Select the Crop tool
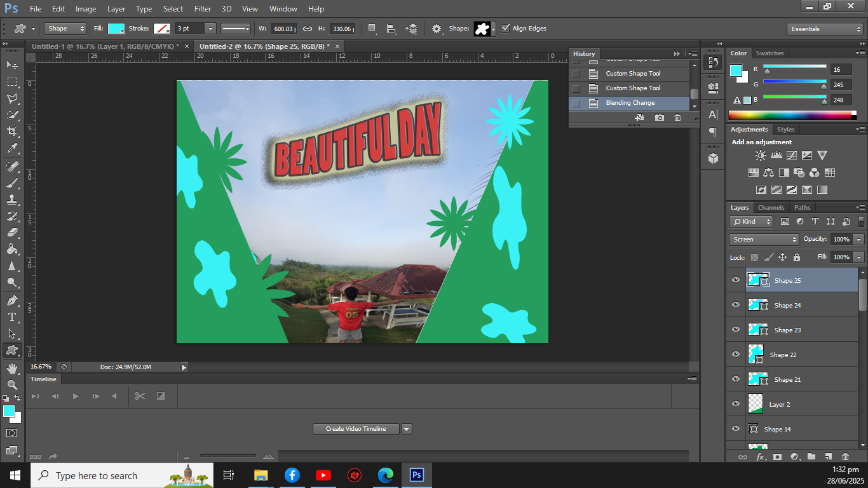 pos(12,132)
